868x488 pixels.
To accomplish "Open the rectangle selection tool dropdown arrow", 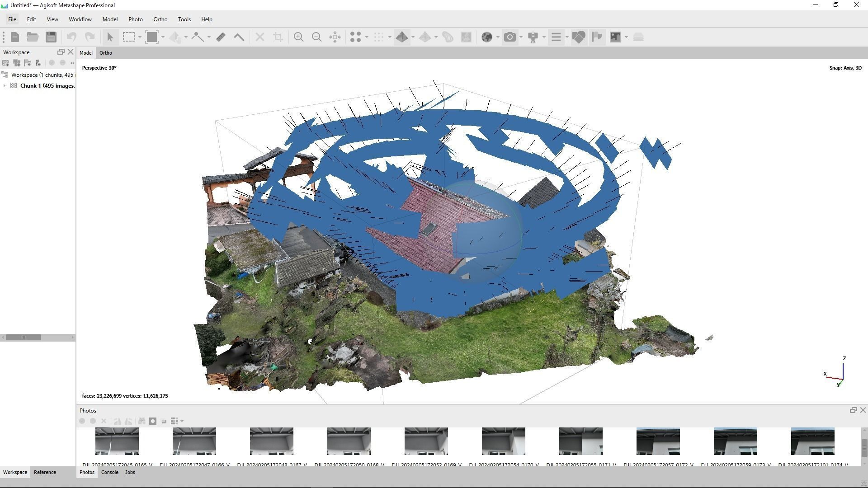I will [x=140, y=37].
